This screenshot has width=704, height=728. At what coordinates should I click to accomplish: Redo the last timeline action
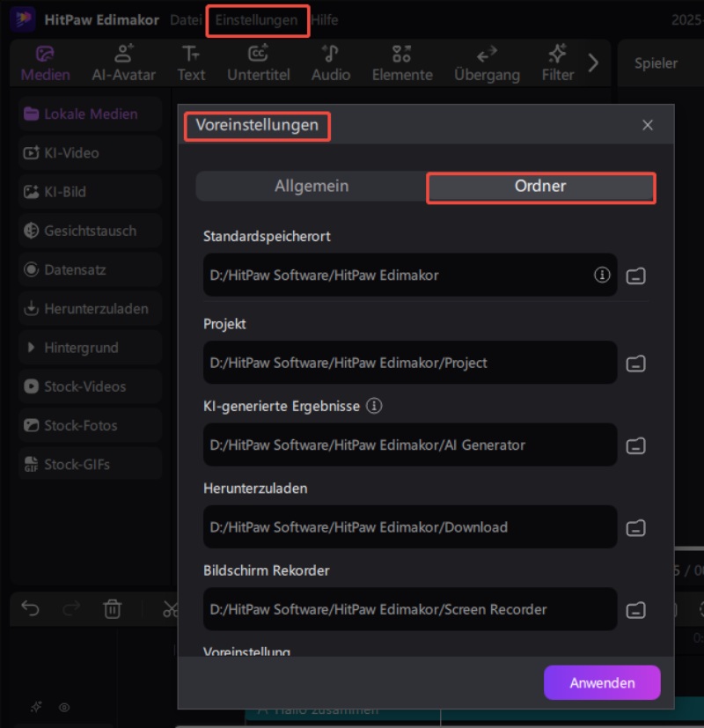pyautogui.click(x=71, y=608)
